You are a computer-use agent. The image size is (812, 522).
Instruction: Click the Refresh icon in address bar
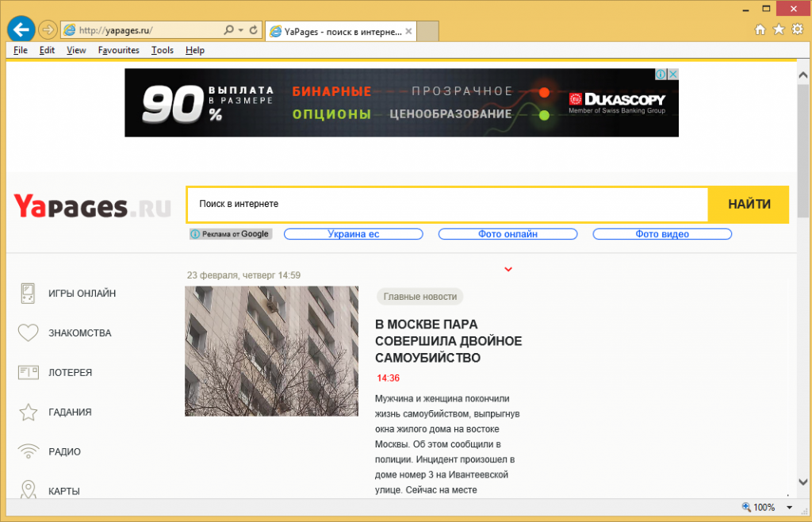[254, 30]
